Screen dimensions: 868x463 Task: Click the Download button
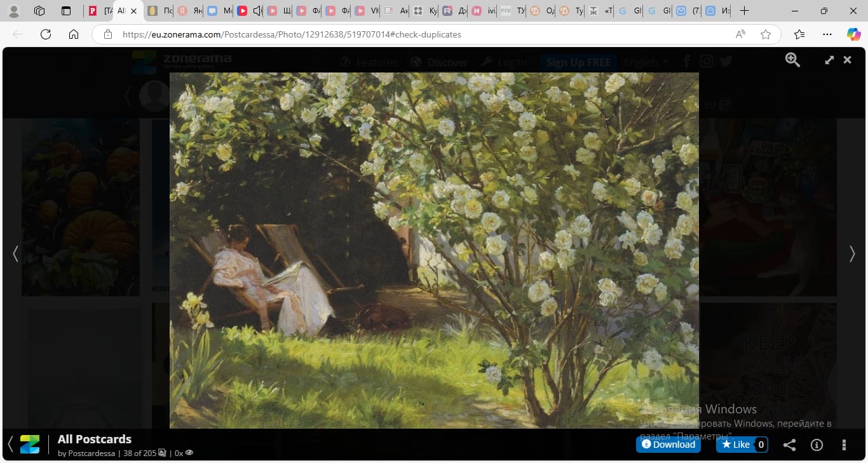click(x=668, y=445)
